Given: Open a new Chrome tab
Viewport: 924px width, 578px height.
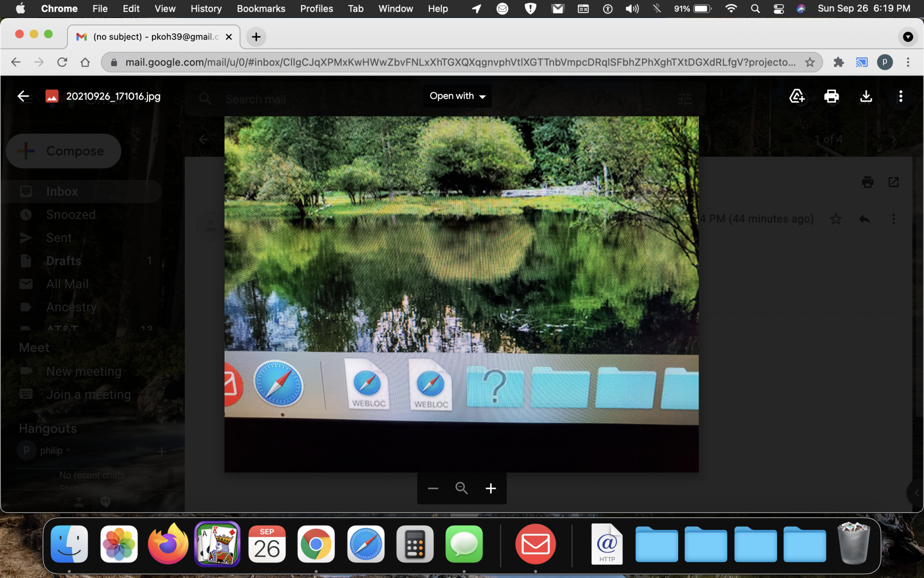Looking at the screenshot, I should [x=256, y=37].
